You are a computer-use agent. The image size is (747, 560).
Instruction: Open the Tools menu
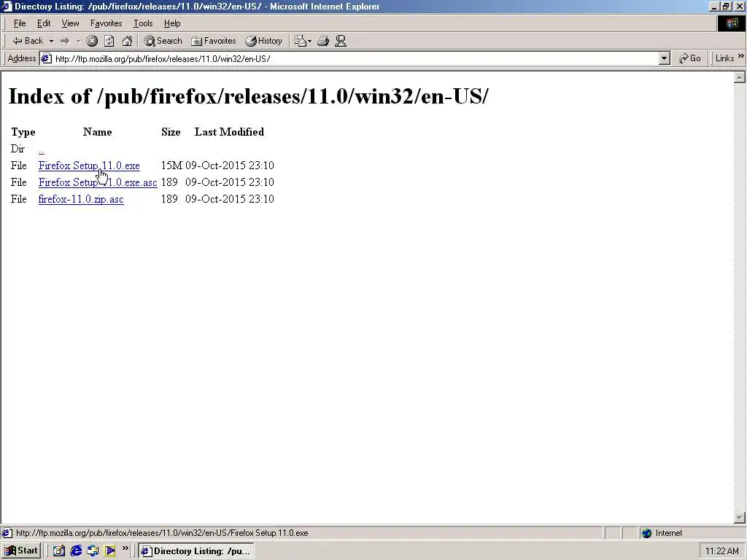143,23
